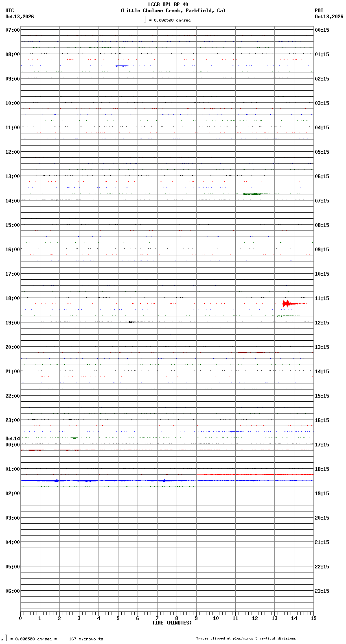Click the Traces clipped footer note

[246, 638]
